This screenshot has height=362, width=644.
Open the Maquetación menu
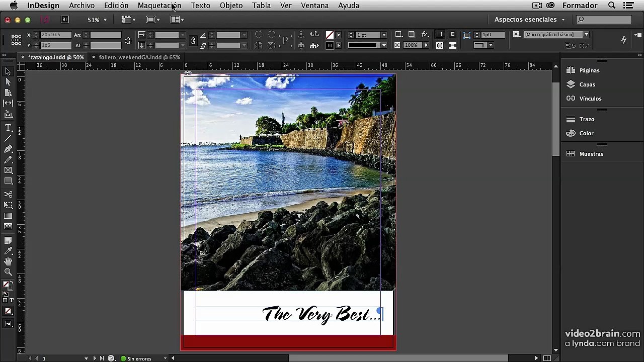[x=159, y=6]
